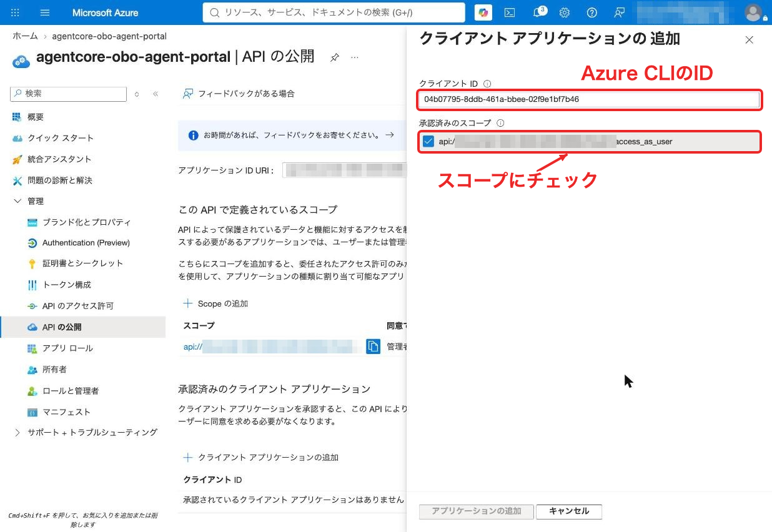Image resolution: width=772 pixels, height=532 pixels.
Task: Open the hamburger portal menu
Action: click(x=45, y=12)
